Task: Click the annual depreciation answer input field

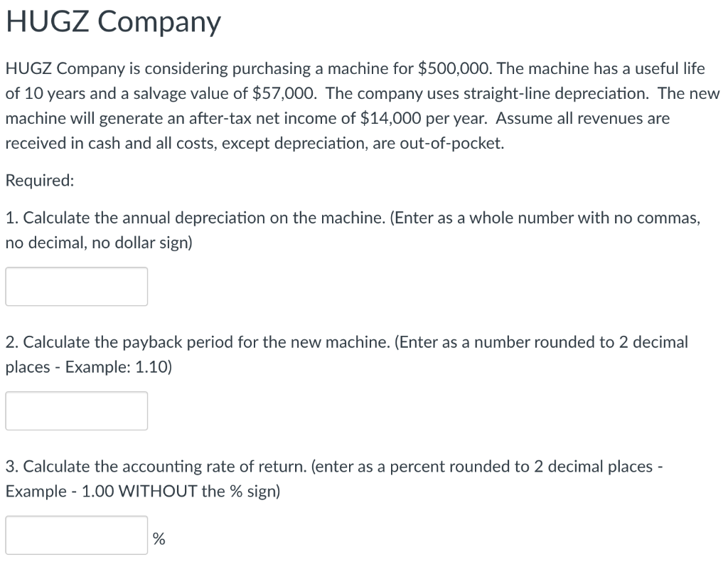Action: (x=75, y=286)
